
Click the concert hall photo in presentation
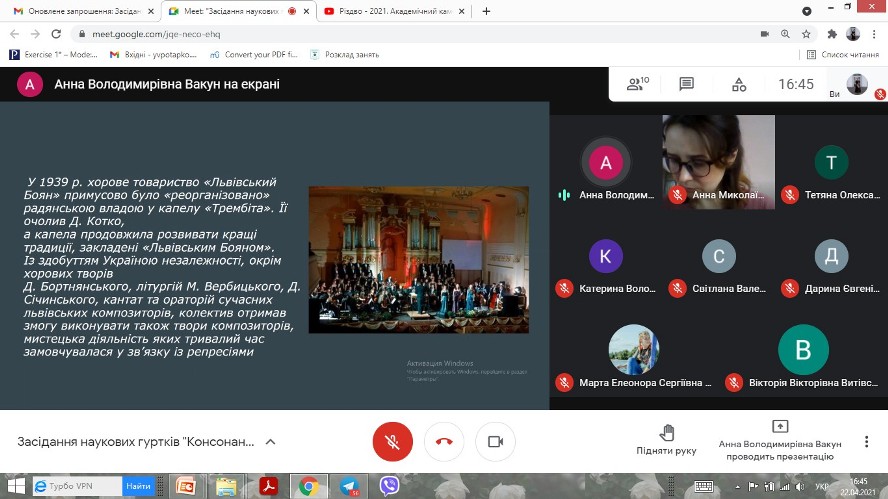[x=418, y=259]
